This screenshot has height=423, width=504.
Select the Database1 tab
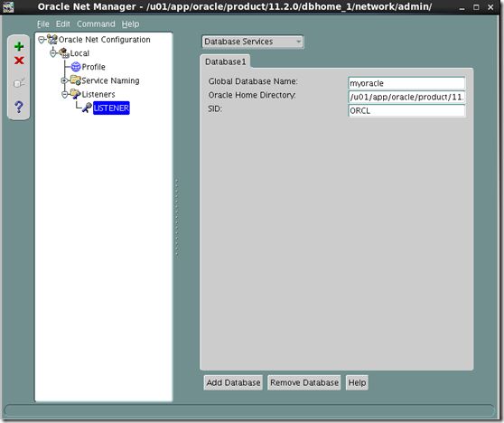tap(225, 61)
